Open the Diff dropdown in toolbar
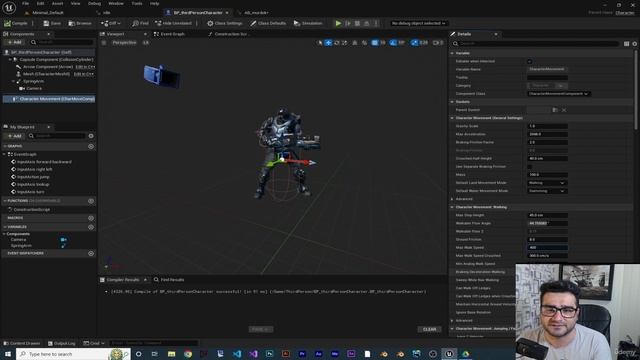Viewport: 640px width, 360px height. pyautogui.click(x=111, y=23)
